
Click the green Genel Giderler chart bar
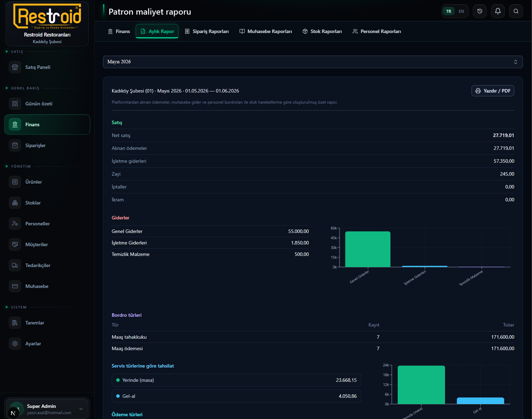click(368, 249)
